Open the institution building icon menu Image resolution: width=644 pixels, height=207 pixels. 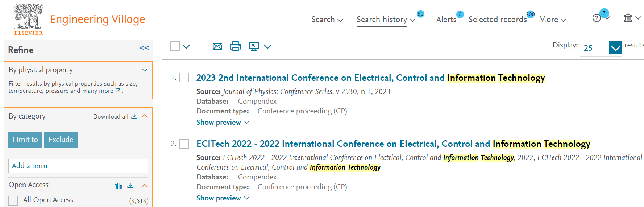point(628,18)
